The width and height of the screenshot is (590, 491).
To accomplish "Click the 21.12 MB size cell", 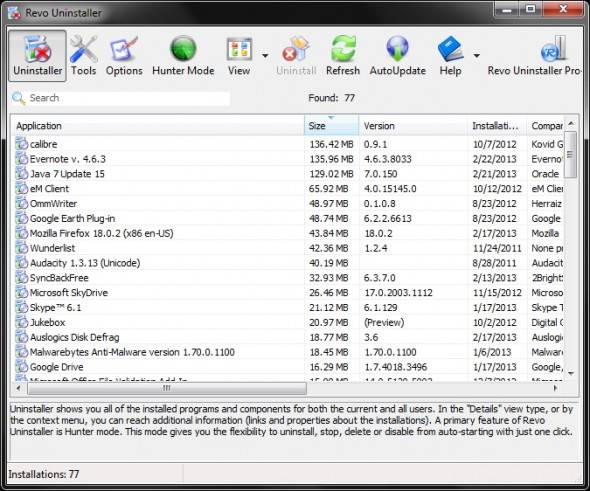I will tap(328, 307).
